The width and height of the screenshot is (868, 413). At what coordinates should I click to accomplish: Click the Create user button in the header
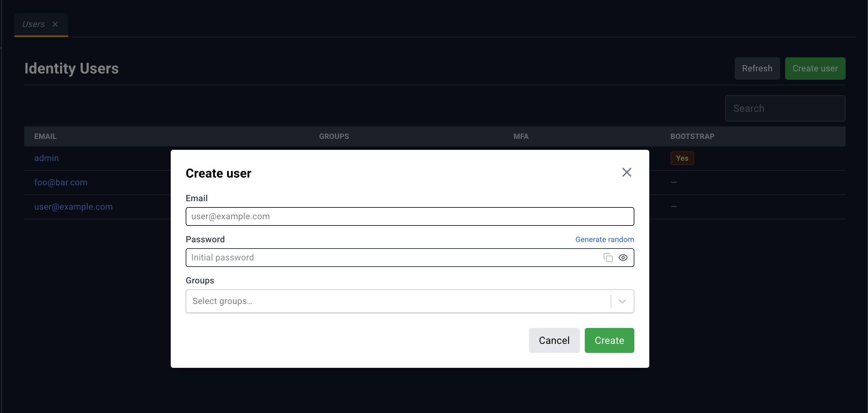(815, 69)
